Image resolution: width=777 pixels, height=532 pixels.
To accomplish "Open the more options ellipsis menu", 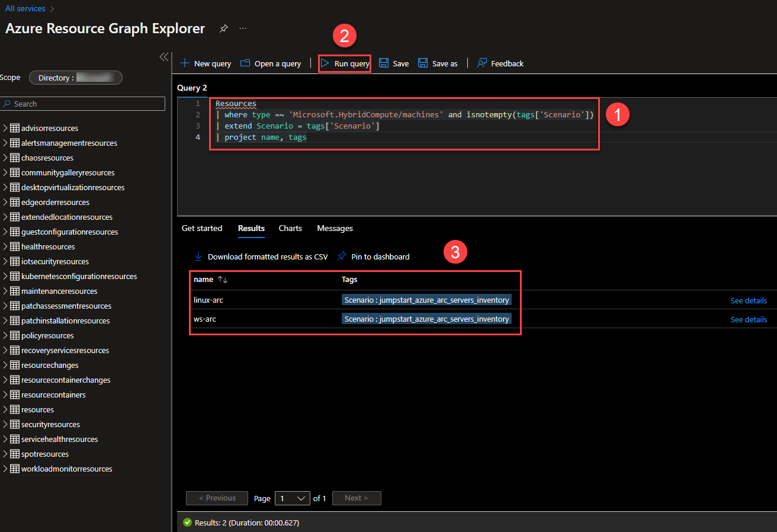I will (x=243, y=28).
